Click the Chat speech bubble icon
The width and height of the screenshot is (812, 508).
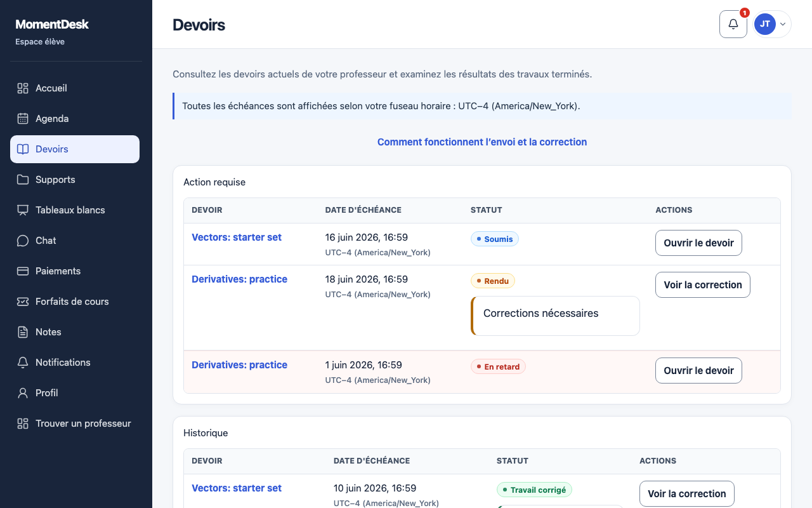[23, 241]
